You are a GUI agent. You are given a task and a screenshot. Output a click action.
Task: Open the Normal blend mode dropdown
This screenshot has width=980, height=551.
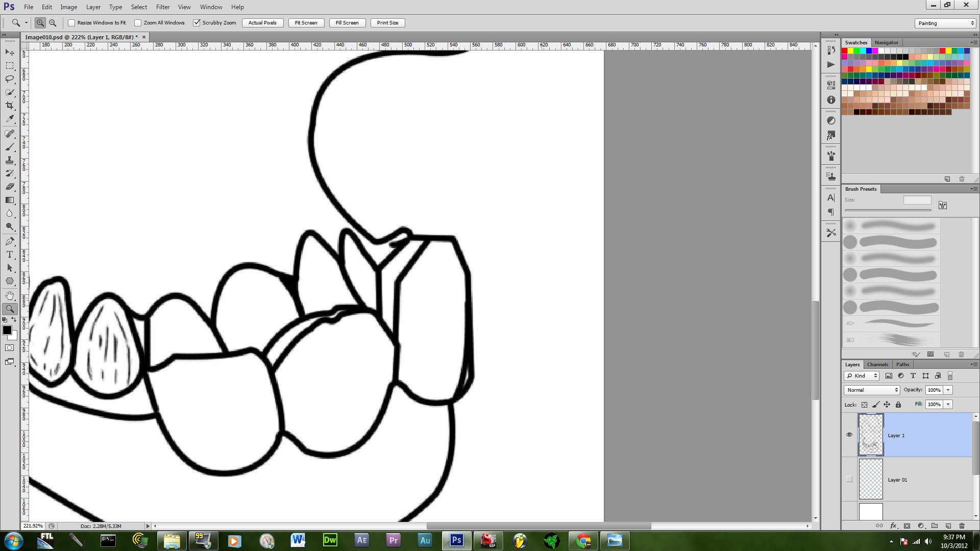coord(871,390)
